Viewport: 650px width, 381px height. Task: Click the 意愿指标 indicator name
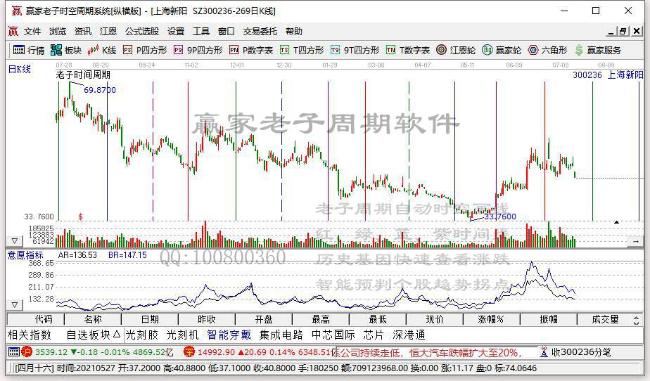pos(25,255)
